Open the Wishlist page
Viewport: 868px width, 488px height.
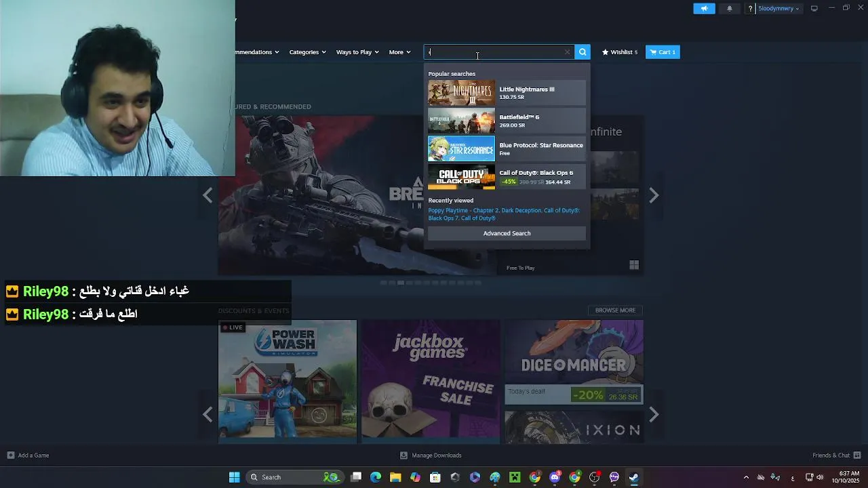click(620, 52)
